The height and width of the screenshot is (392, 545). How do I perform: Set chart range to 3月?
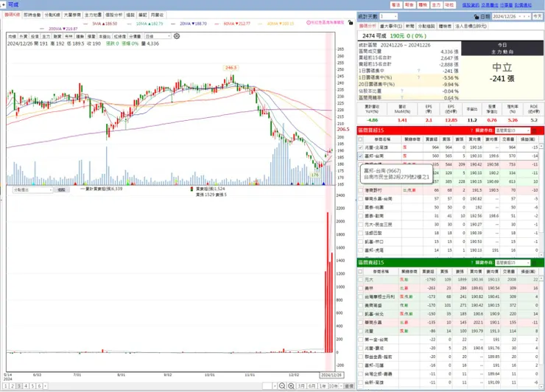click(301, 386)
